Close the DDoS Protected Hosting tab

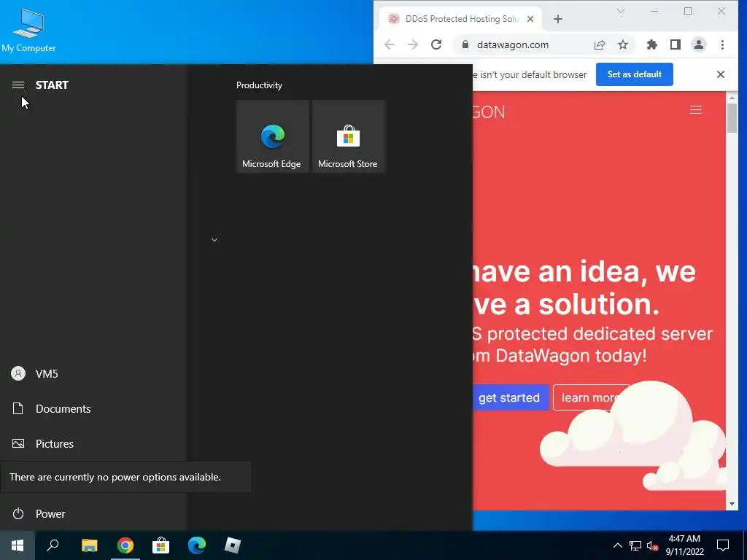click(x=530, y=19)
